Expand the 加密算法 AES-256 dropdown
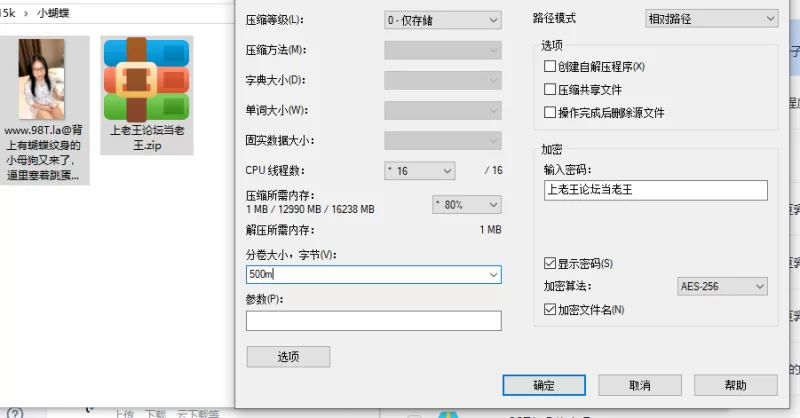800x418 pixels. pyautogui.click(x=722, y=287)
